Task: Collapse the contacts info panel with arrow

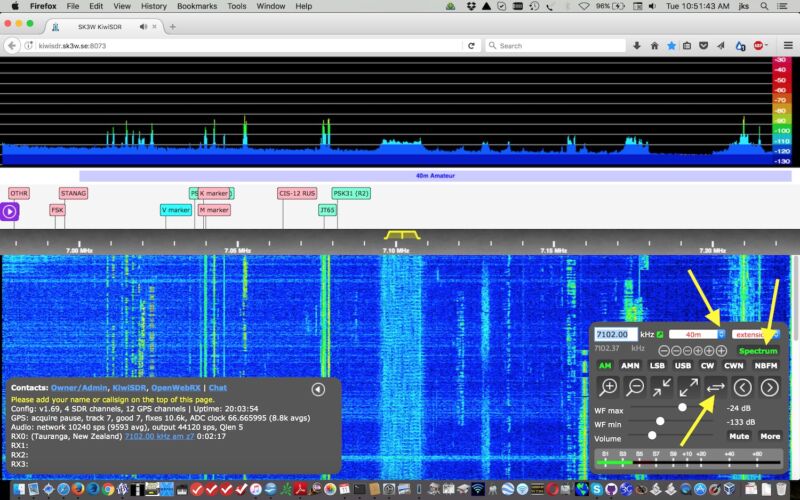Action: (x=318, y=389)
